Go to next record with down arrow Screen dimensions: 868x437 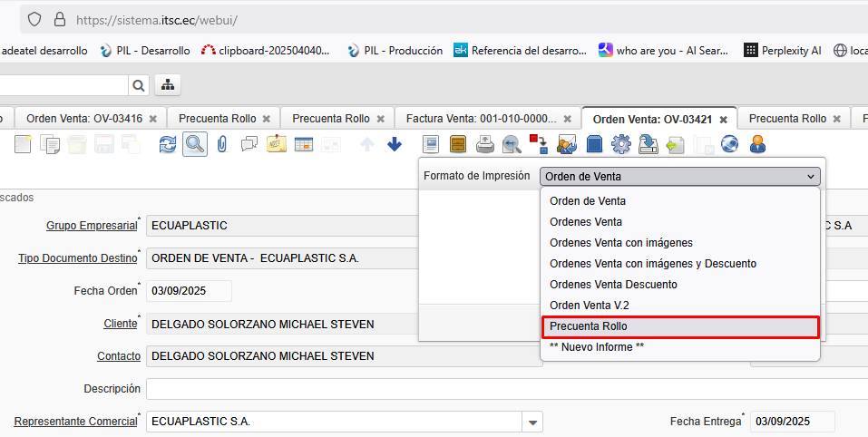[395, 144]
